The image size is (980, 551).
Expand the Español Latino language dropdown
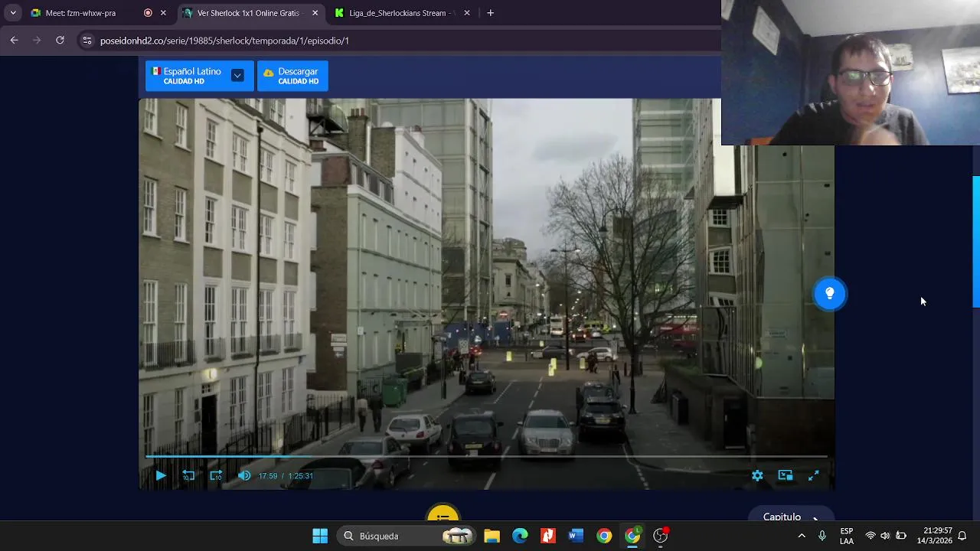pos(237,75)
